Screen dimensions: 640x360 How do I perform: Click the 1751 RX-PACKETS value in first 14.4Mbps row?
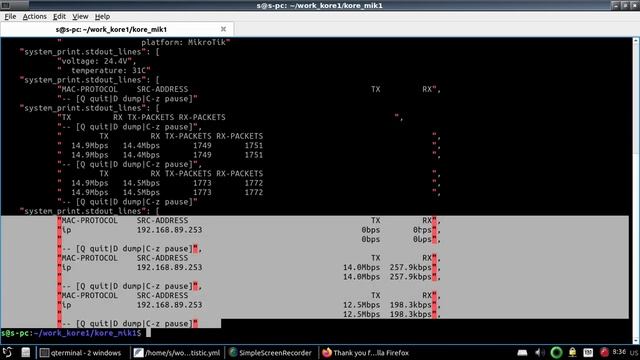point(253,145)
